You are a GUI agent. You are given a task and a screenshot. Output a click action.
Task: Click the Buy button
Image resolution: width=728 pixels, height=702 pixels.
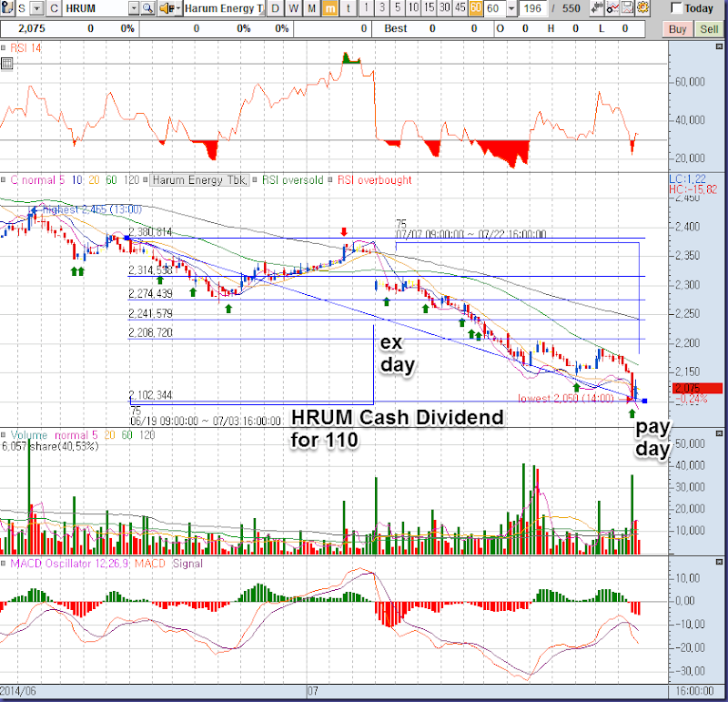point(679,28)
